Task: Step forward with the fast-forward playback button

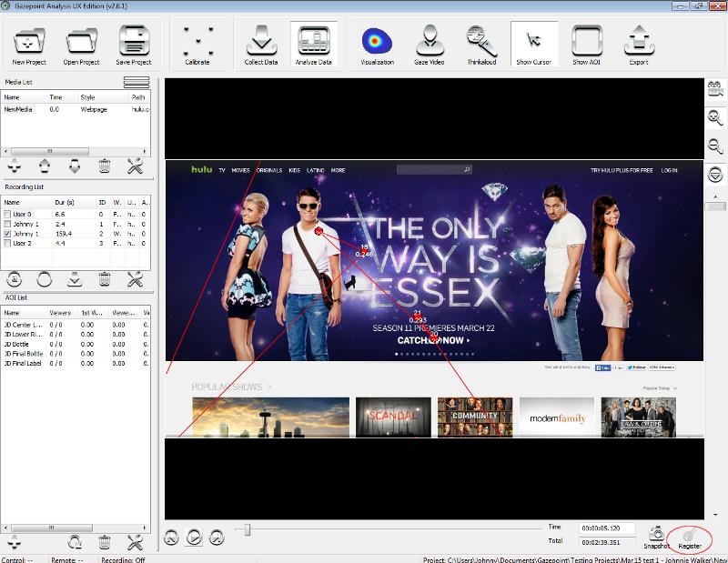Action: 217,538
